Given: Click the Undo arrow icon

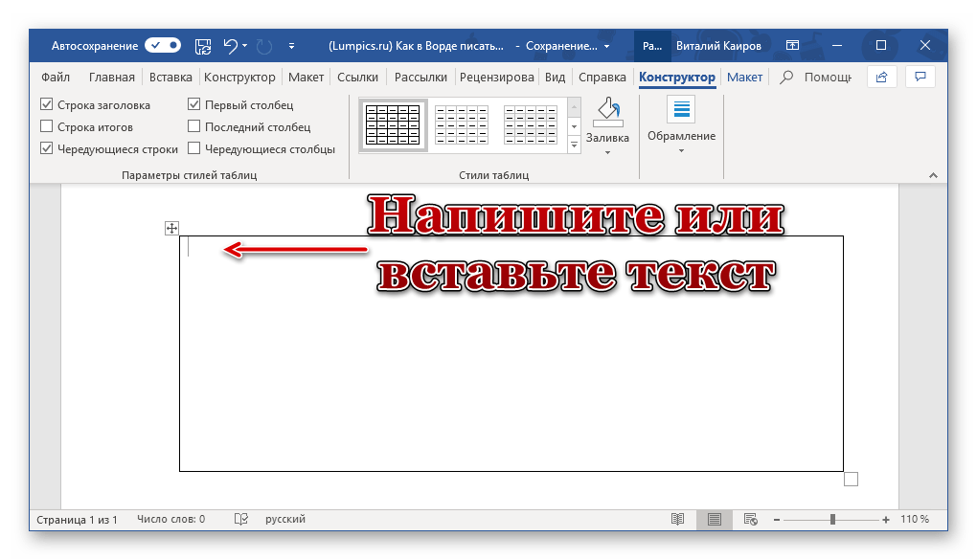Looking at the screenshot, I should pyautogui.click(x=230, y=45).
